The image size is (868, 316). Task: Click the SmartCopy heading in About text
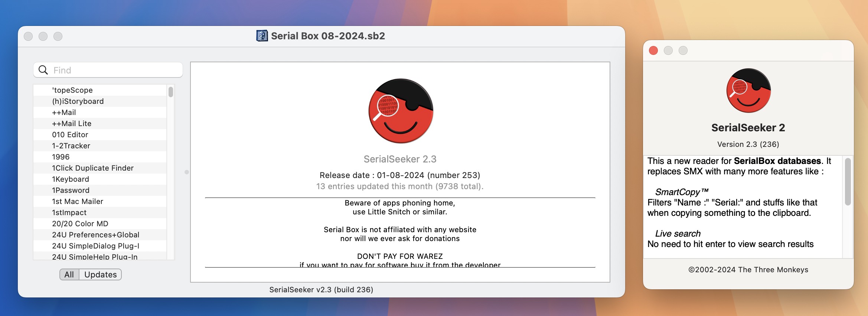[682, 192]
